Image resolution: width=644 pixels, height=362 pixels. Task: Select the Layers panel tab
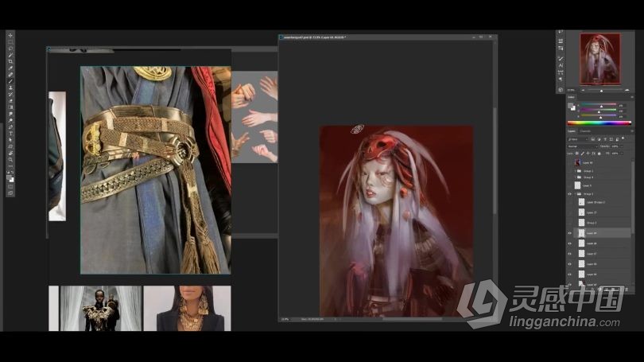[x=572, y=131]
